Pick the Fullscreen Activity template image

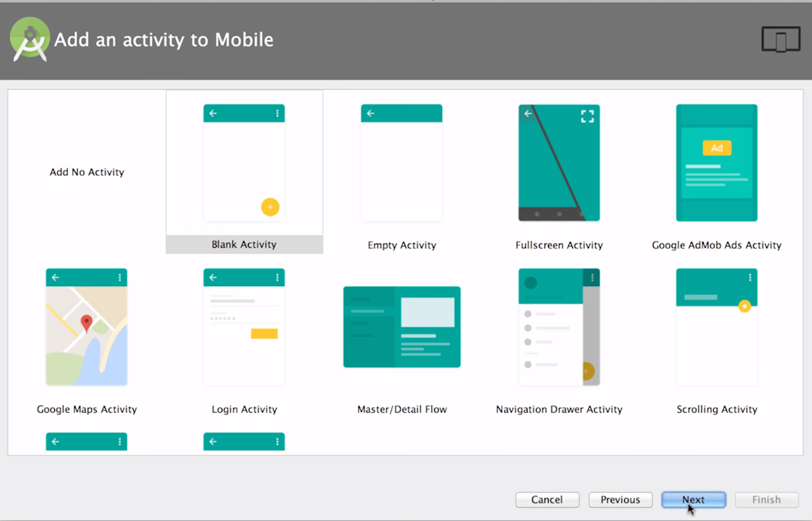(559, 163)
